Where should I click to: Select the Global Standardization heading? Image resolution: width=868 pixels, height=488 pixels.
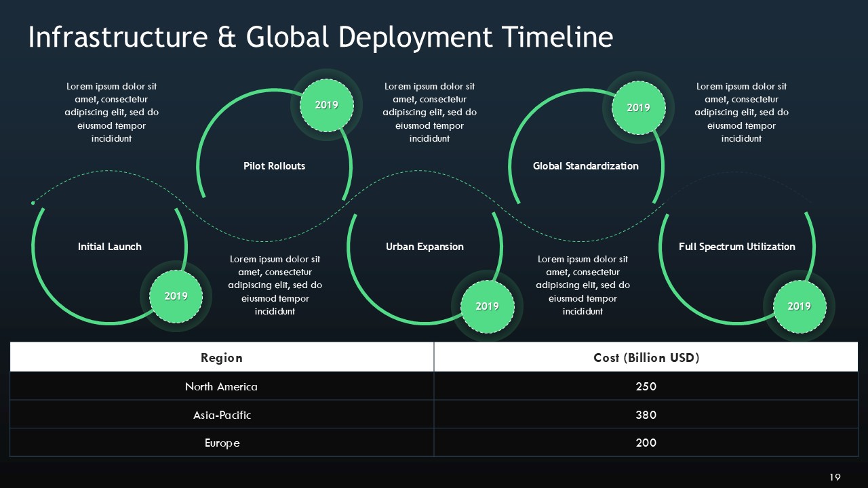pyautogui.click(x=586, y=165)
